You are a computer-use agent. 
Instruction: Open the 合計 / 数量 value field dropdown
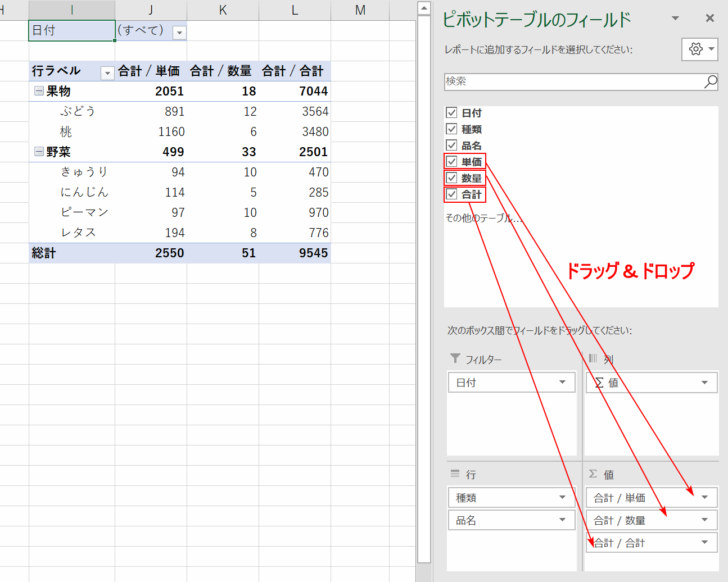[x=704, y=520]
